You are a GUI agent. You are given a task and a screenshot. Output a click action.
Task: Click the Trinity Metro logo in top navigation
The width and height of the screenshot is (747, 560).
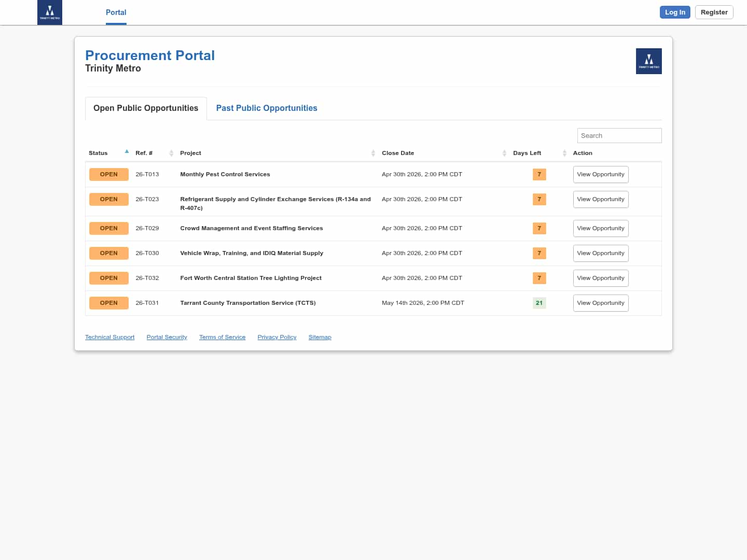[x=50, y=12]
